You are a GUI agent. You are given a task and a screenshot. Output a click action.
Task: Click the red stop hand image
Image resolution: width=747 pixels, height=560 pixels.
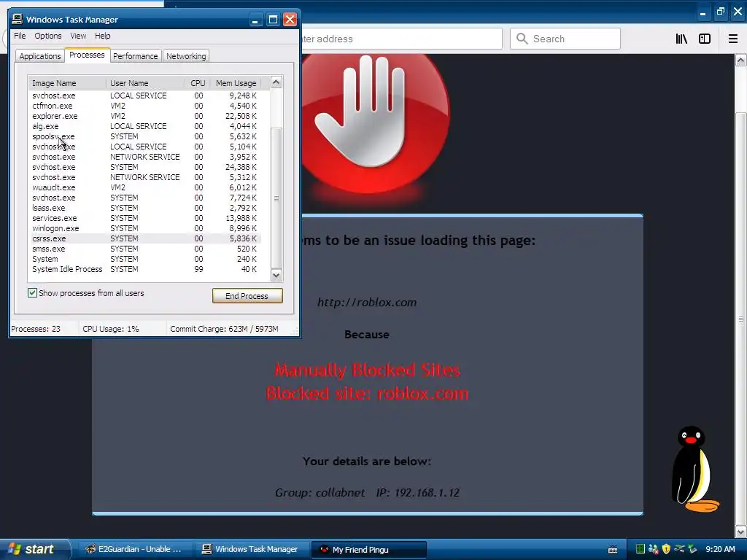[x=374, y=125]
